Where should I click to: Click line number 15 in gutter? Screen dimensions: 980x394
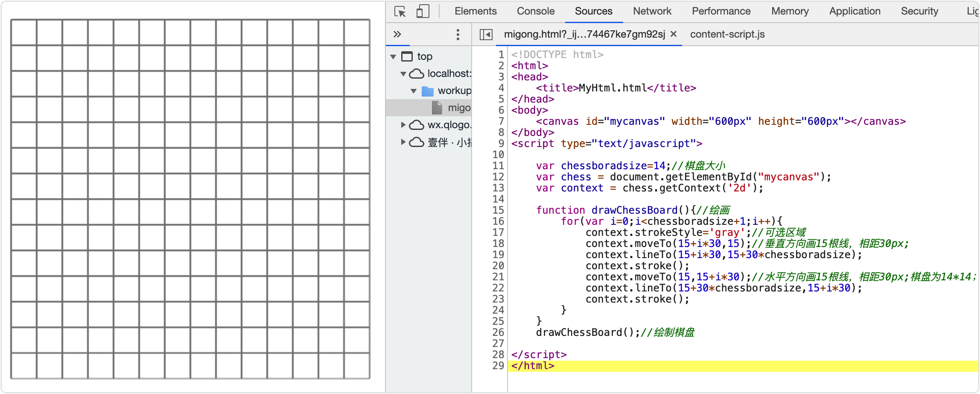pyautogui.click(x=498, y=210)
